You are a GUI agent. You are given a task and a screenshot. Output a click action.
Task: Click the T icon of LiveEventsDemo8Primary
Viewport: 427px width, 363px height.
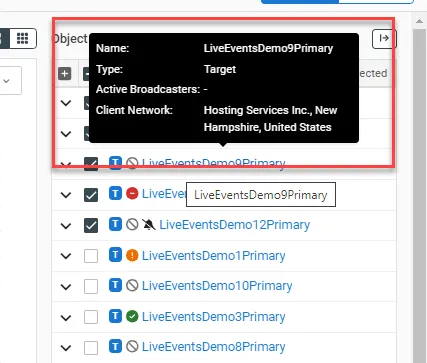(x=115, y=346)
